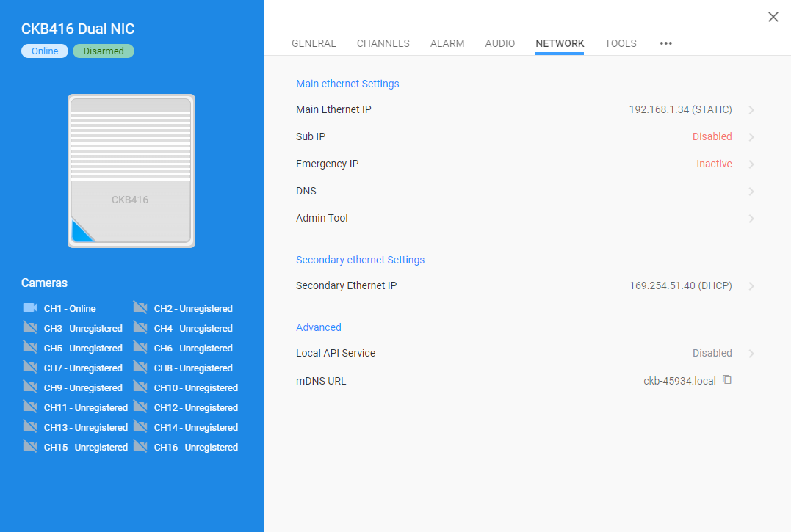Select the CH12 unregistered camera icon
This screenshot has width=791, height=532.
coord(140,407)
